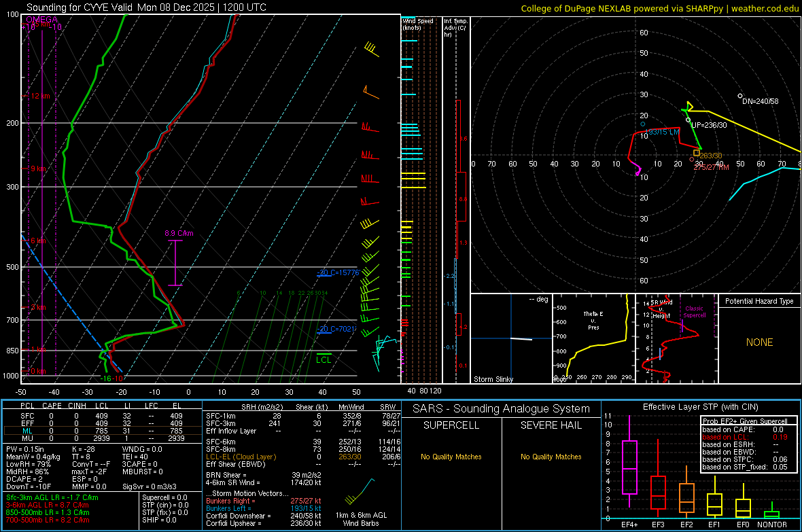This screenshot has height=532, width=802.
Task: Click the TEI = 40 value
Action: click(135, 457)
